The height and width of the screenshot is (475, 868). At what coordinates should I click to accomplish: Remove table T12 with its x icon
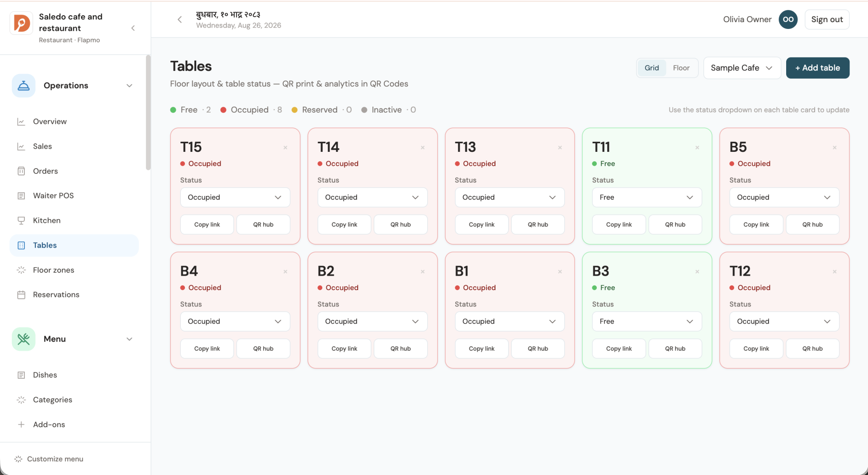pyautogui.click(x=835, y=272)
